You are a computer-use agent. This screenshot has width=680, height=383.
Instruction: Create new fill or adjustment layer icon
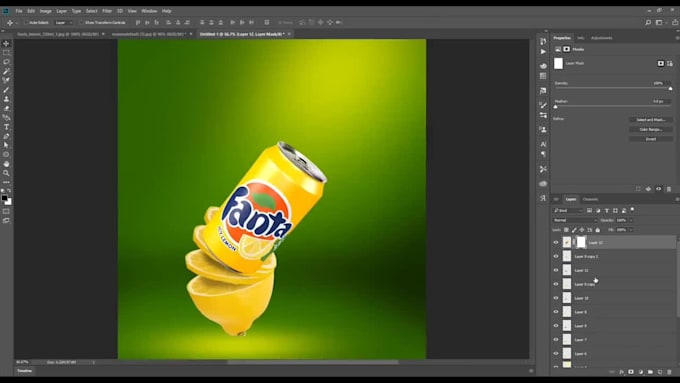(641, 372)
